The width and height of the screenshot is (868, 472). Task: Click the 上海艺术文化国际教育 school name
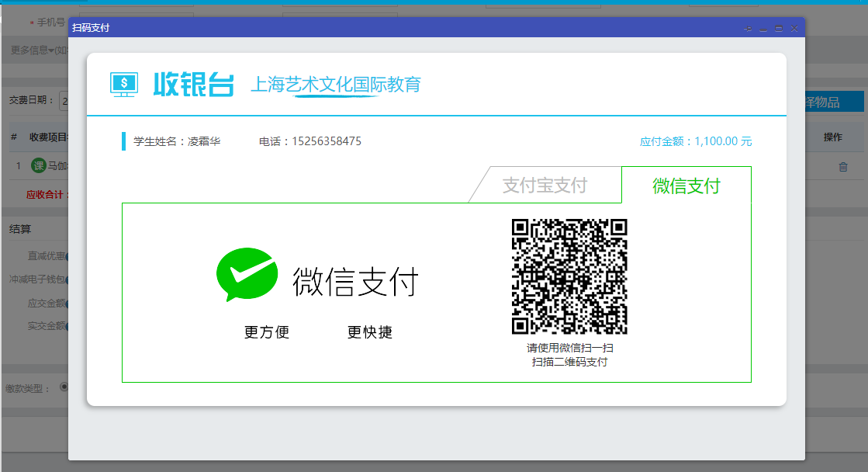pos(335,84)
